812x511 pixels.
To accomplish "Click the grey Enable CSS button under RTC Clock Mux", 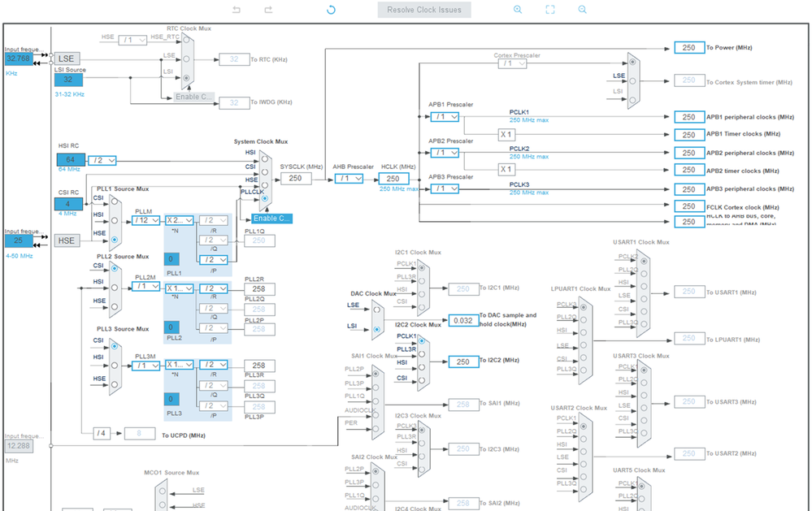I will tap(193, 97).
